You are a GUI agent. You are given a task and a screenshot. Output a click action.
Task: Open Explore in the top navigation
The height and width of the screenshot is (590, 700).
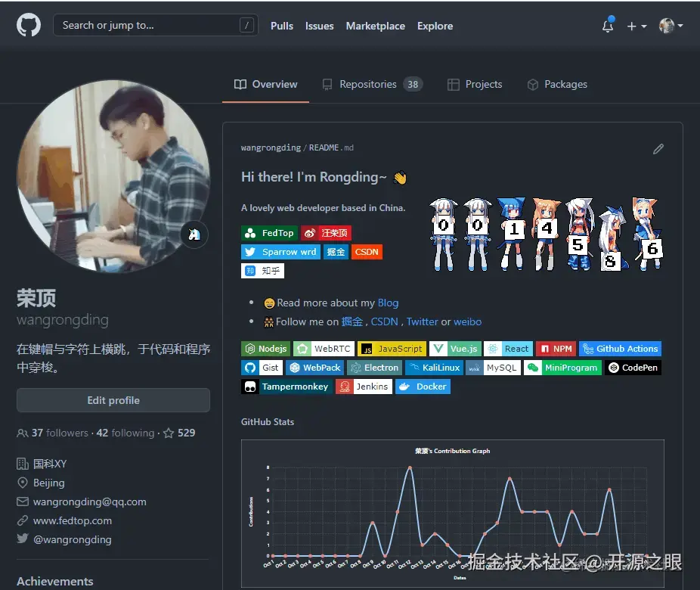435,26
